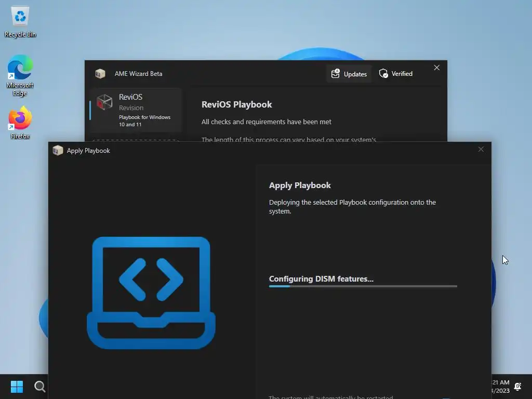532x399 pixels.
Task: Click the blue laptop code illustration
Action: 151,293
